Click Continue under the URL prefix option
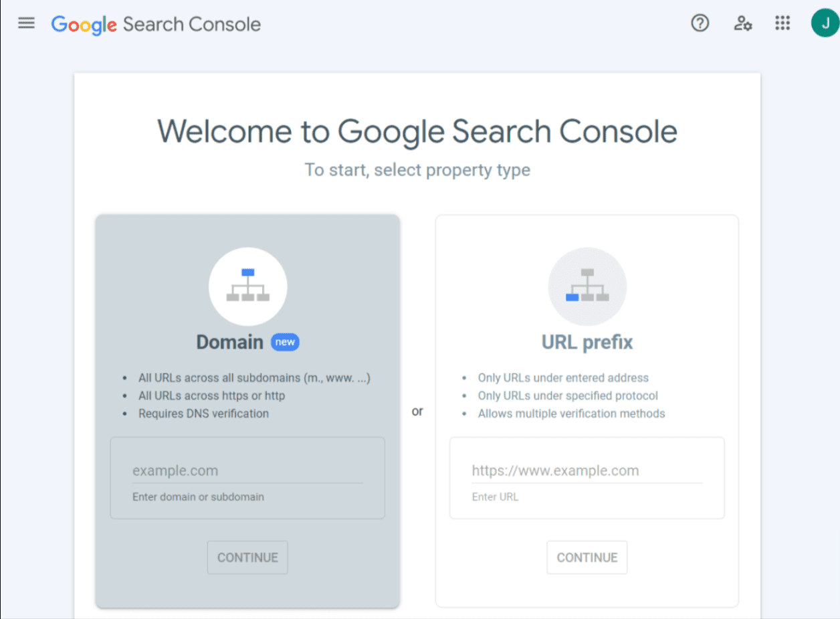The image size is (840, 619). [x=587, y=557]
